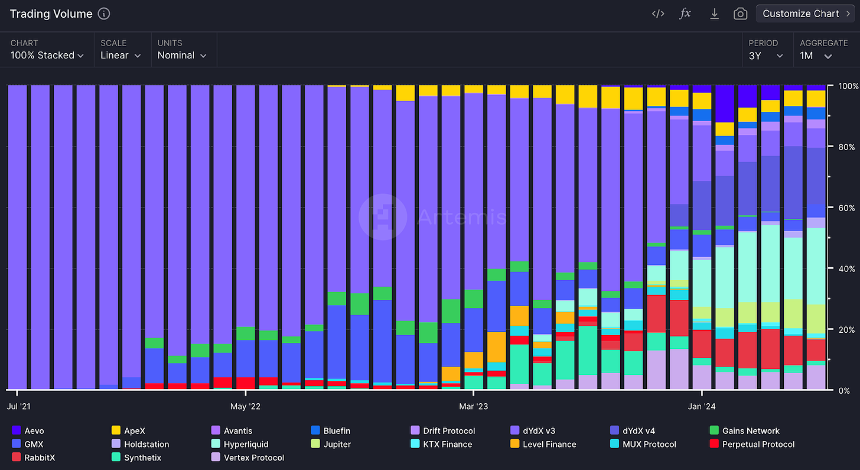
Task: Open the embed code icon
Action: point(658,14)
